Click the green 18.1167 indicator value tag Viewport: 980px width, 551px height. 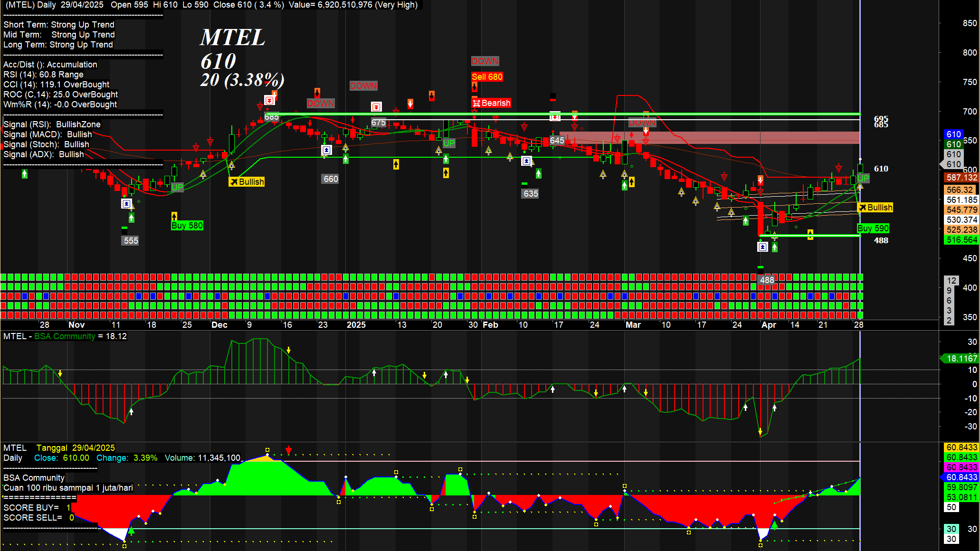[961, 359]
